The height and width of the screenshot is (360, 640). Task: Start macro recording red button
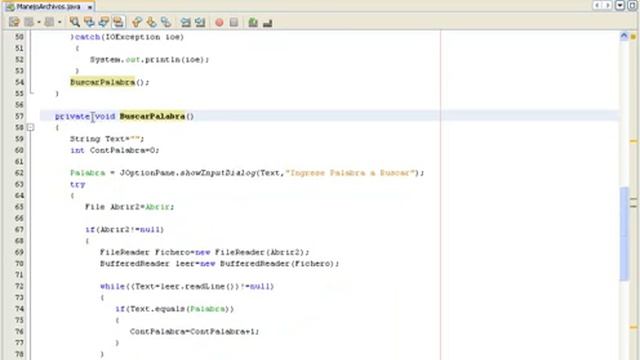click(219, 22)
